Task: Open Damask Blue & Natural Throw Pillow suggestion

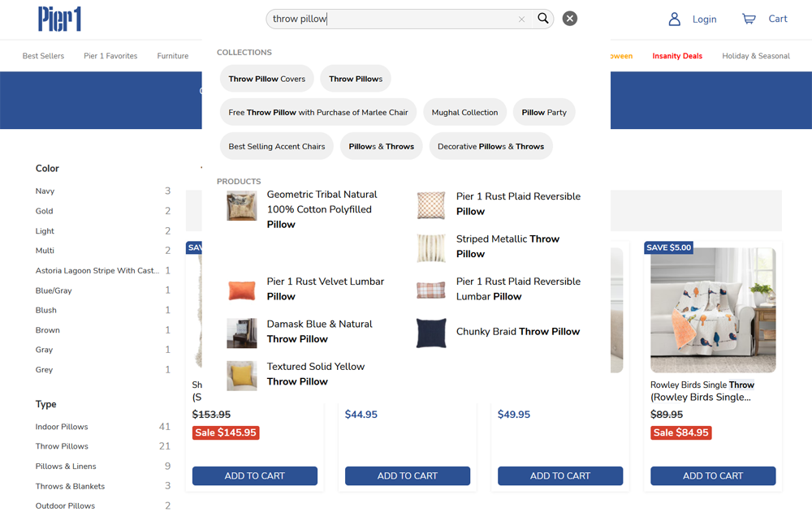Action: (319, 331)
